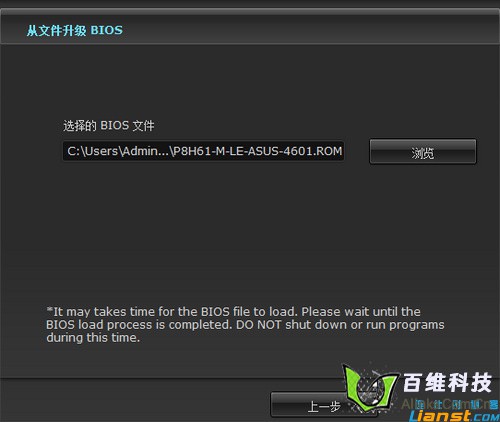The width and height of the screenshot is (500, 422).
Task: Open the Lianst.com watermark link
Action: click(x=454, y=416)
